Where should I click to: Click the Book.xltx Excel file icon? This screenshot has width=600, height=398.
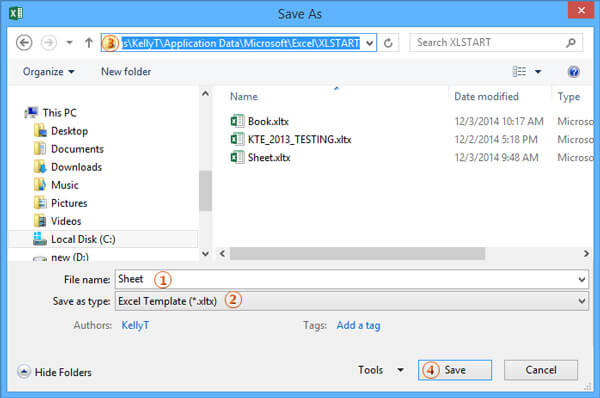coord(237,121)
